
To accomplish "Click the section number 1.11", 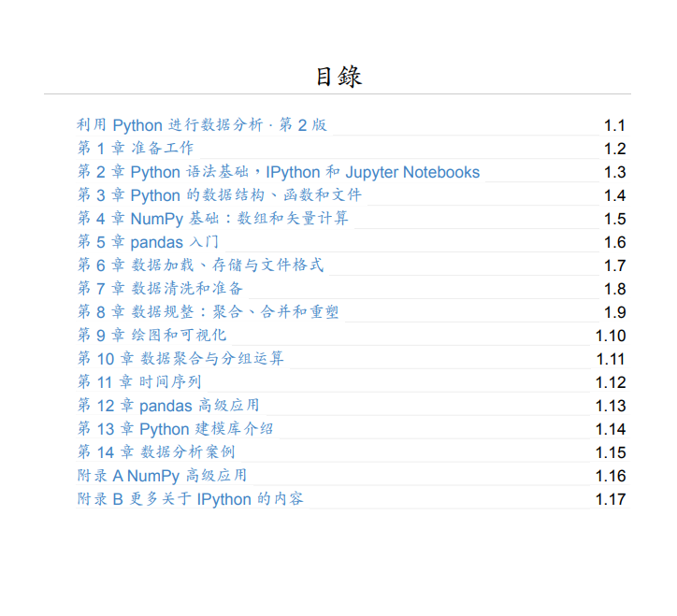I will [x=611, y=359].
